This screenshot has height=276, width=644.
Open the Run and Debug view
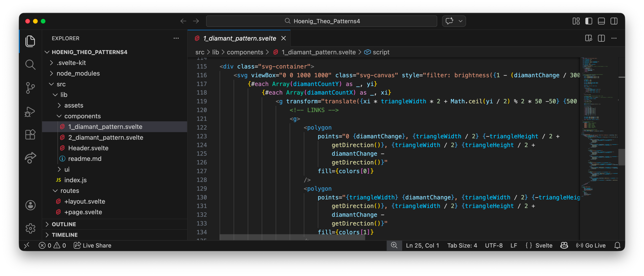(30, 111)
